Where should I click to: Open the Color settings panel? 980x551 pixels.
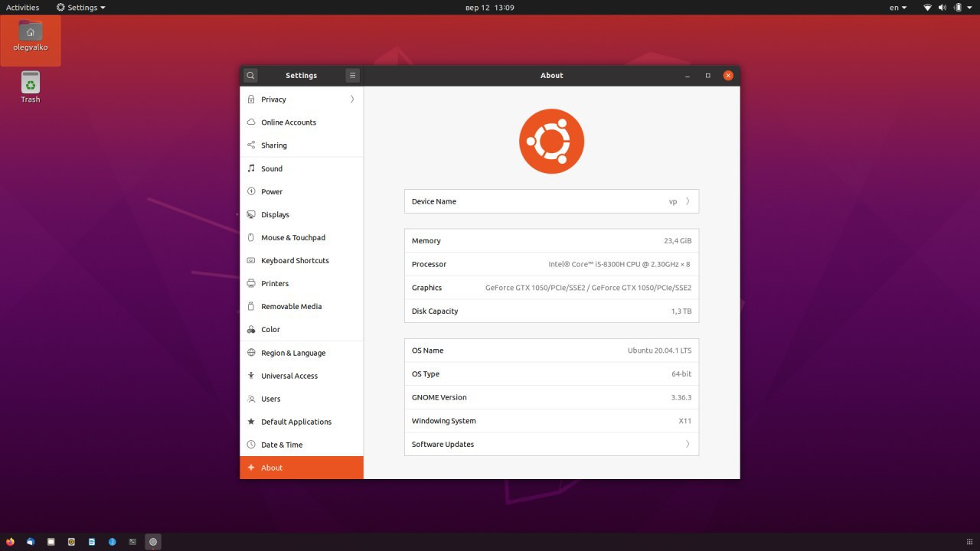302,329
